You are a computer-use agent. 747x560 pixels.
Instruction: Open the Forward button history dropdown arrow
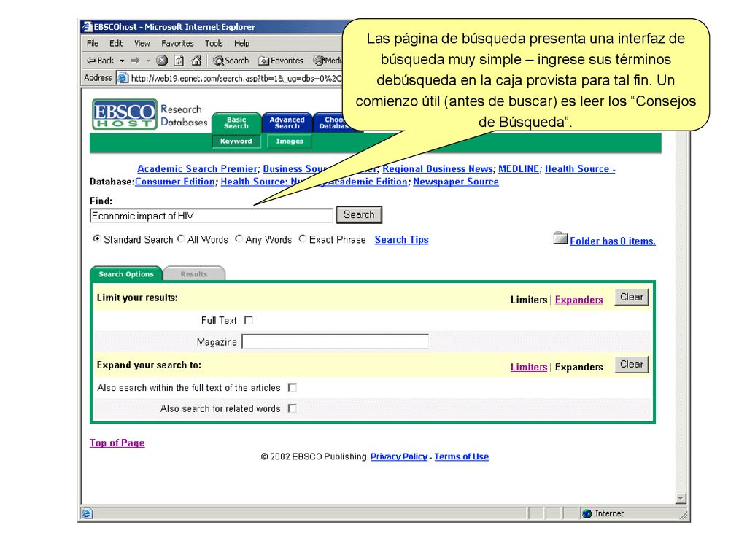coord(148,61)
